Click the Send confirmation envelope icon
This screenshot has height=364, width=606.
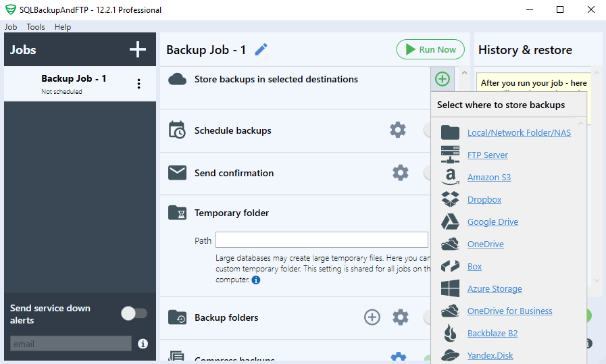[178, 173]
